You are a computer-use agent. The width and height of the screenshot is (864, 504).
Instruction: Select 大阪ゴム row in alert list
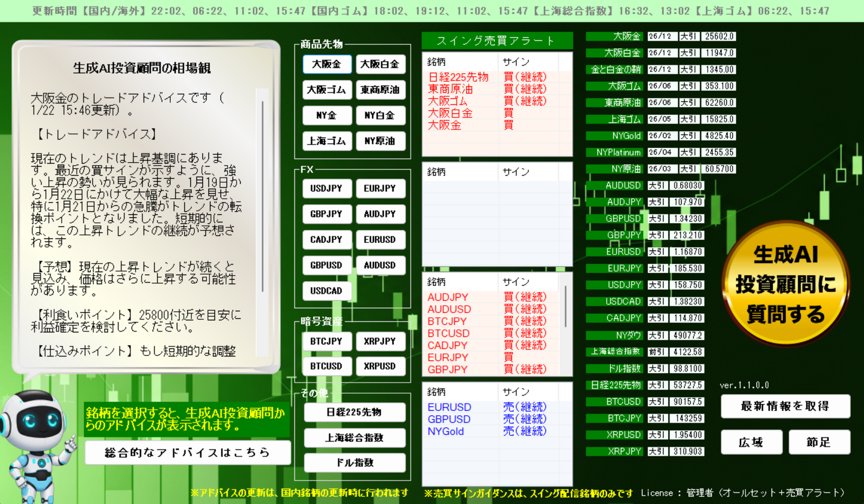(x=497, y=101)
